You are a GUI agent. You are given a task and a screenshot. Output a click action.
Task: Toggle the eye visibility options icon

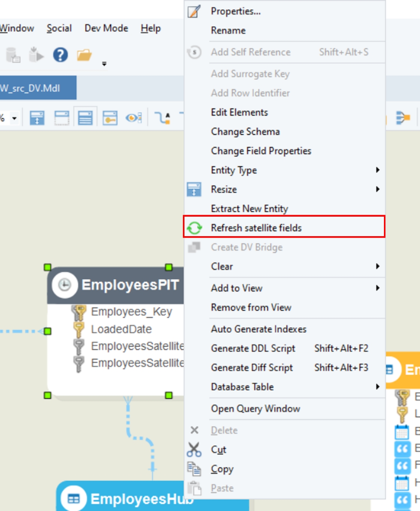pyautogui.click(x=133, y=118)
